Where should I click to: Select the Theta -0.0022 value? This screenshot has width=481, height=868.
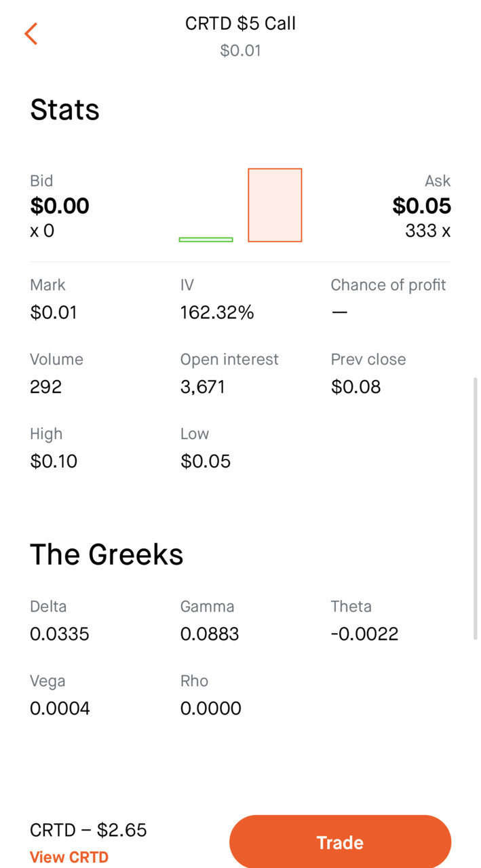(x=364, y=634)
